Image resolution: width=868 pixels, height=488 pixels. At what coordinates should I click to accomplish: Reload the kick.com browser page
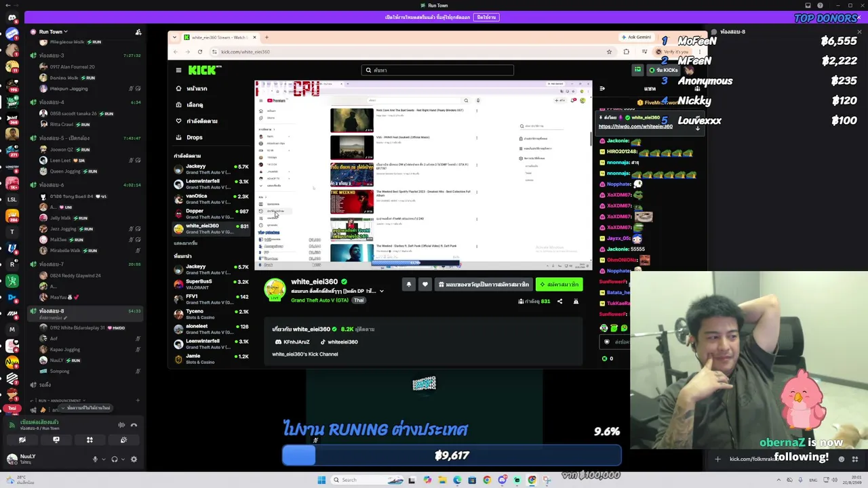pyautogui.click(x=200, y=52)
